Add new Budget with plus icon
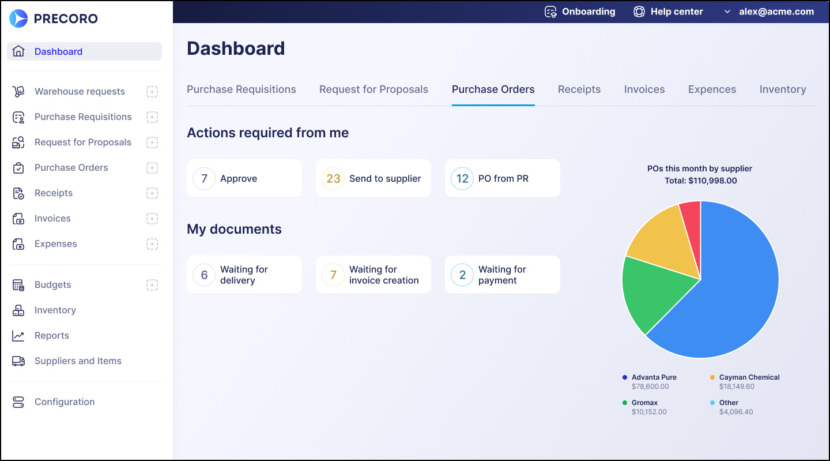This screenshot has width=830, height=461. [152, 285]
